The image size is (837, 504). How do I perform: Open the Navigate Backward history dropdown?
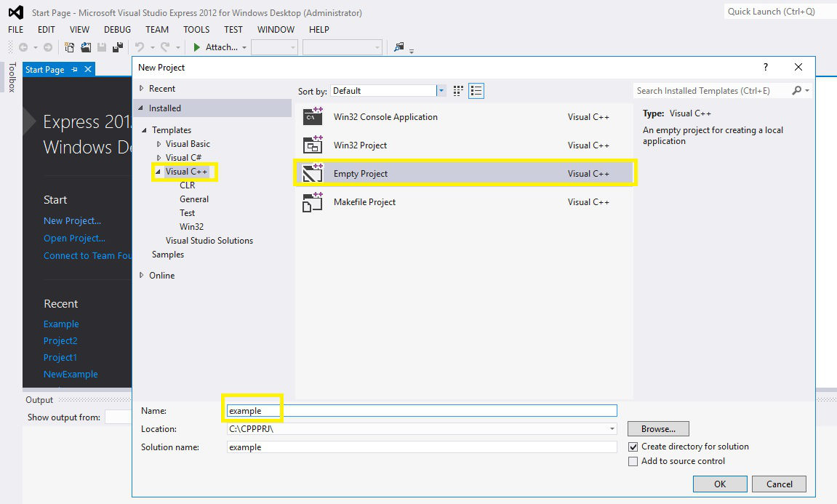tap(36, 47)
